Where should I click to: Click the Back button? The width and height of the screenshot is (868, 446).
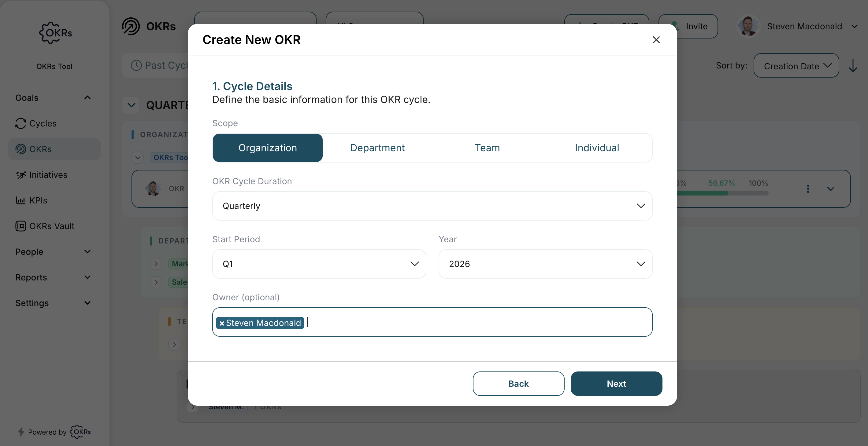point(518,383)
